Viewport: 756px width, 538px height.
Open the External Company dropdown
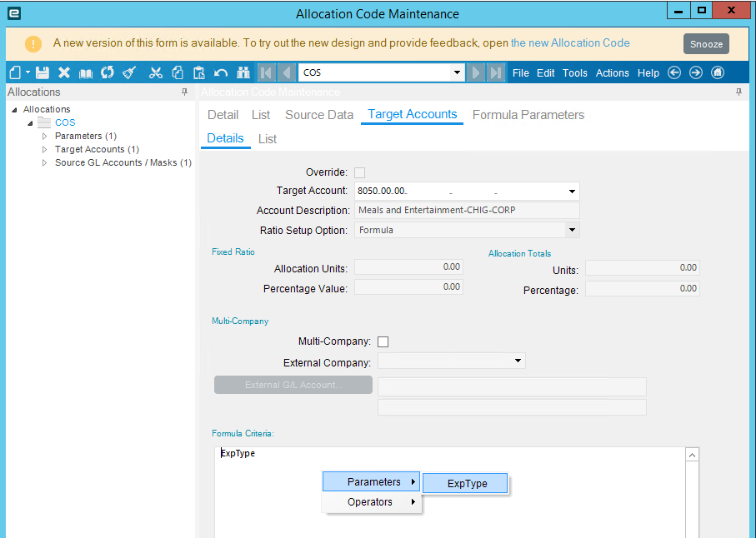(518, 361)
